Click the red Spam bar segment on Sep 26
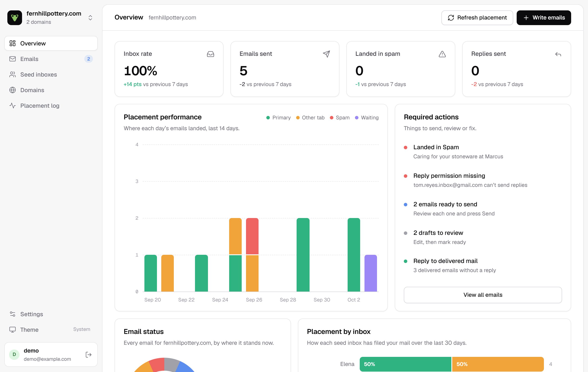Viewport: 588px width, 372px height. coord(252,236)
